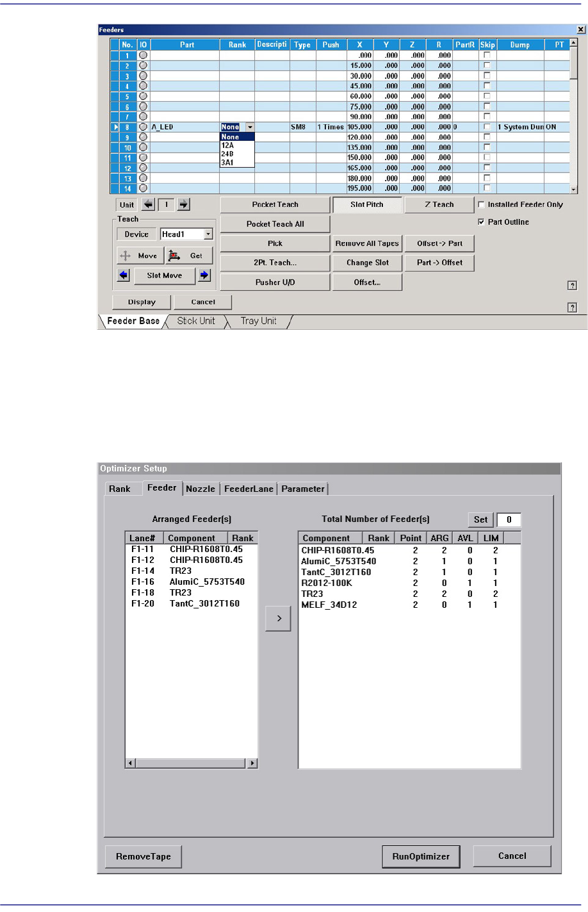This screenshot has width=588, height=912.
Task: Enable Installed Feeder Only checkbox
Action: (482, 204)
